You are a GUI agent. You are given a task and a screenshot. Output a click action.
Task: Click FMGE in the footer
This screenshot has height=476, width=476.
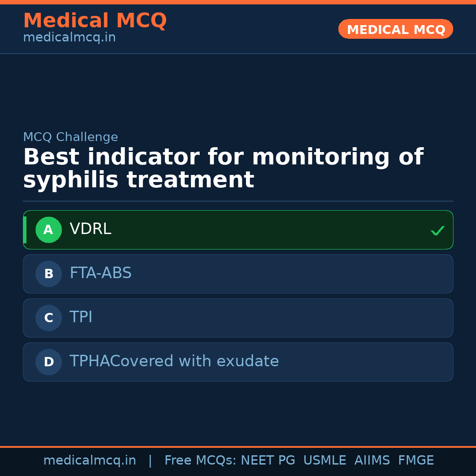416,461
